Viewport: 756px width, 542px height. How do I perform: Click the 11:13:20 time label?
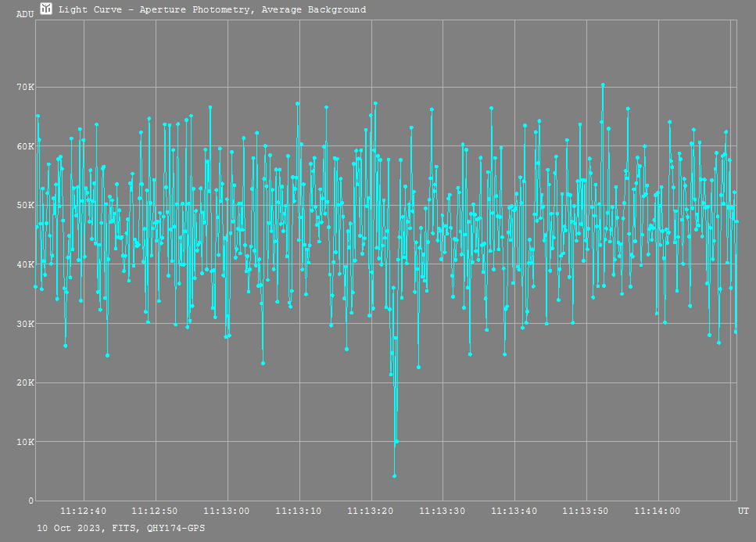tap(371, 511)
